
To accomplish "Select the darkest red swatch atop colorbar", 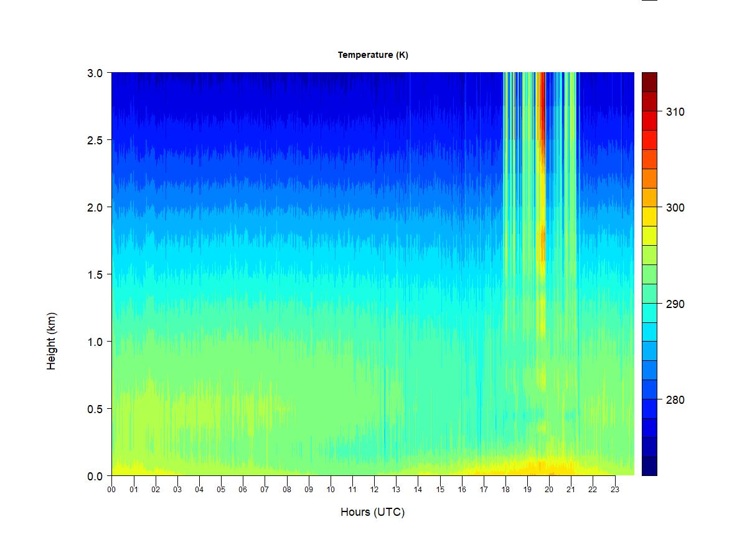I will 649,82.
